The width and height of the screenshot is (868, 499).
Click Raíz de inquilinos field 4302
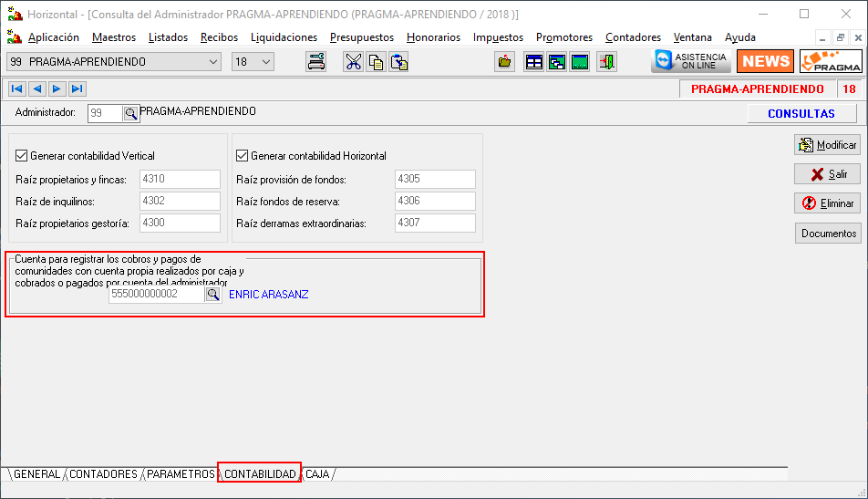point(180,201)
